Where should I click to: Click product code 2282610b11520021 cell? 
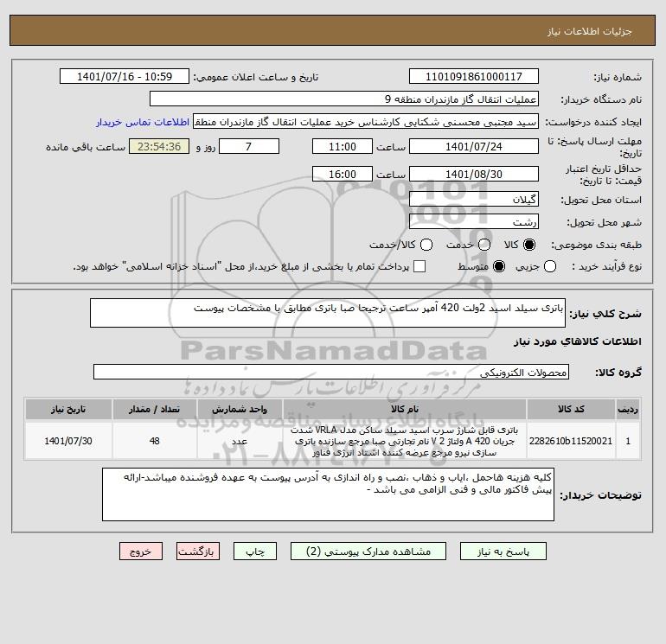click(x=571, y=441)
